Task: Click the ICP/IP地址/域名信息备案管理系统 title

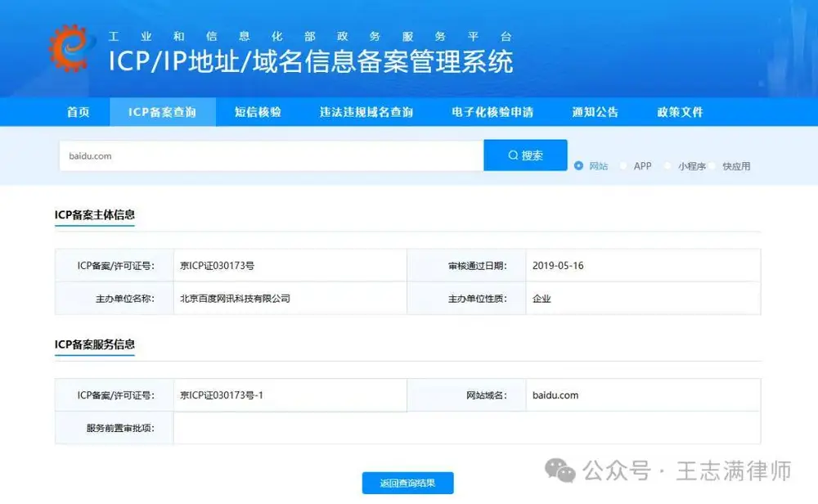Action: (x=311, y=61)
